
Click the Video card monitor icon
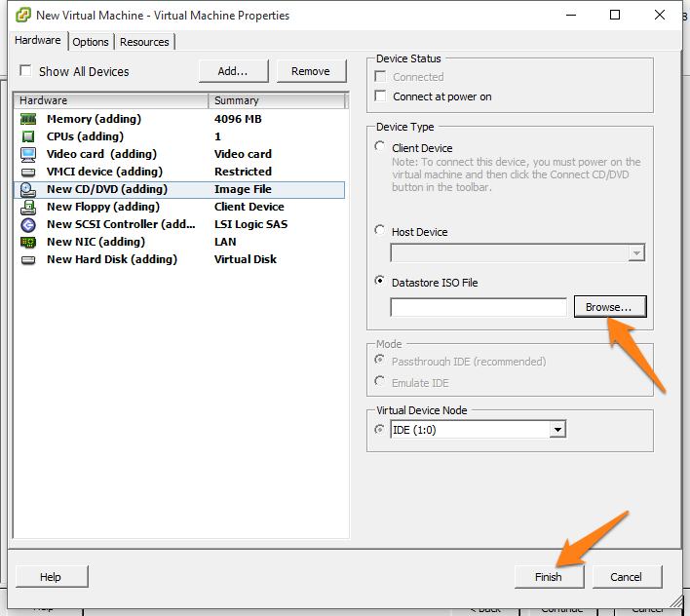click(28, 154)
